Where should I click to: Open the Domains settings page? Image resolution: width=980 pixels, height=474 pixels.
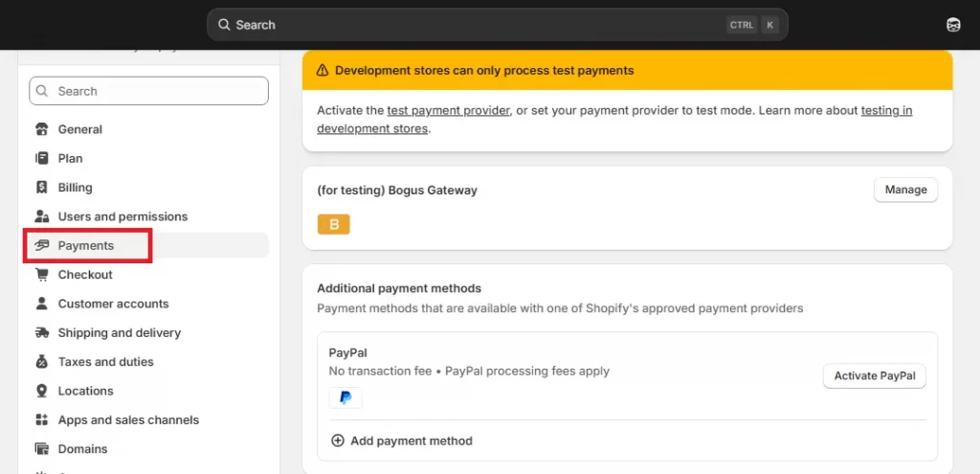pyautogui.click(x=82, y=449)
